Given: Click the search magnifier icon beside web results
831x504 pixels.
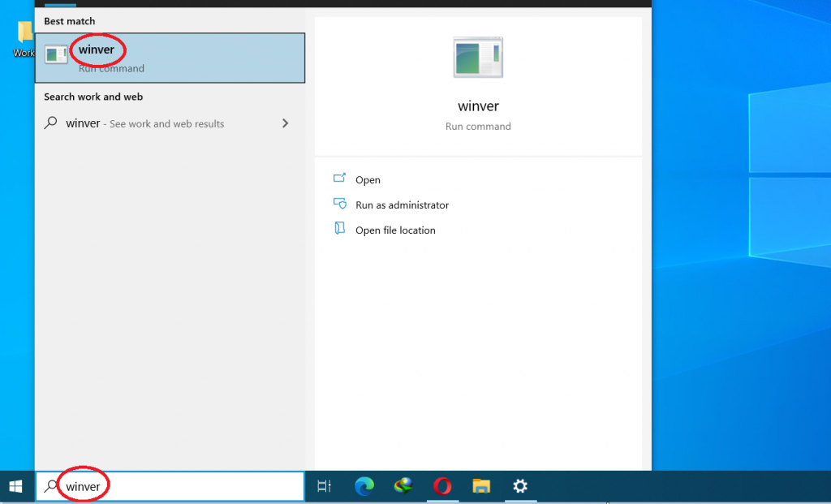Looking at the screenshot, I should coord(50,123).
